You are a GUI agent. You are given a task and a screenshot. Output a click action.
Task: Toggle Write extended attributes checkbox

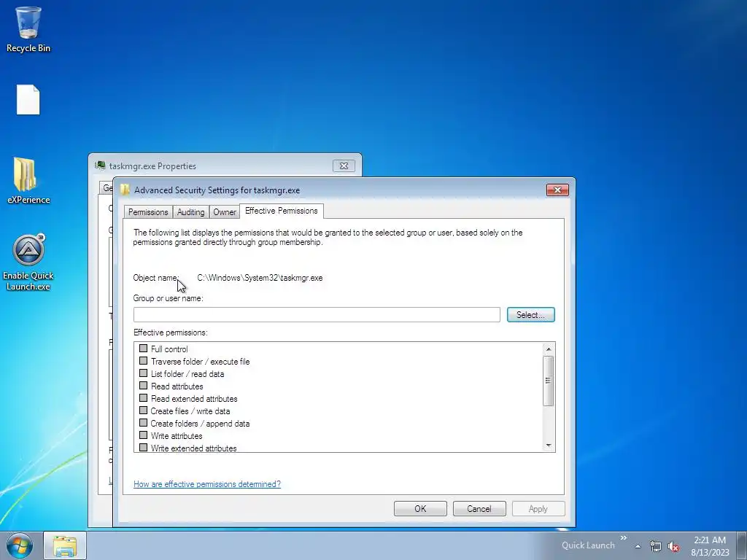pos(144,448)
